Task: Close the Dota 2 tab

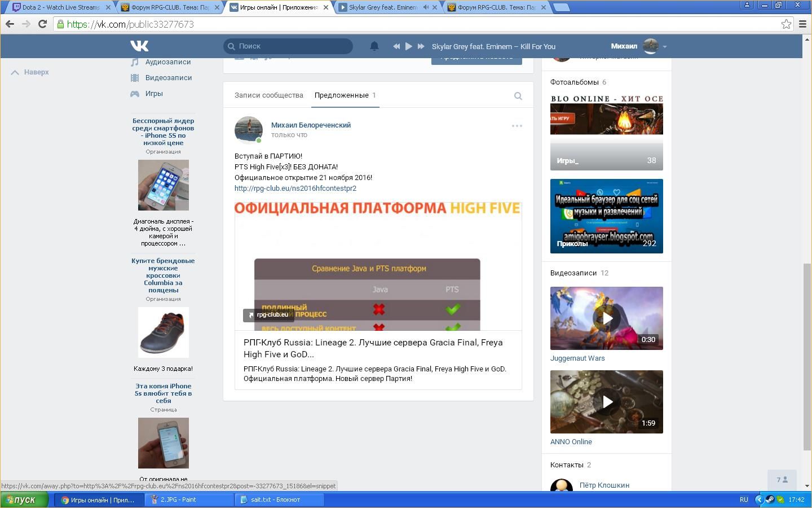Action: [x=108, y=7]
